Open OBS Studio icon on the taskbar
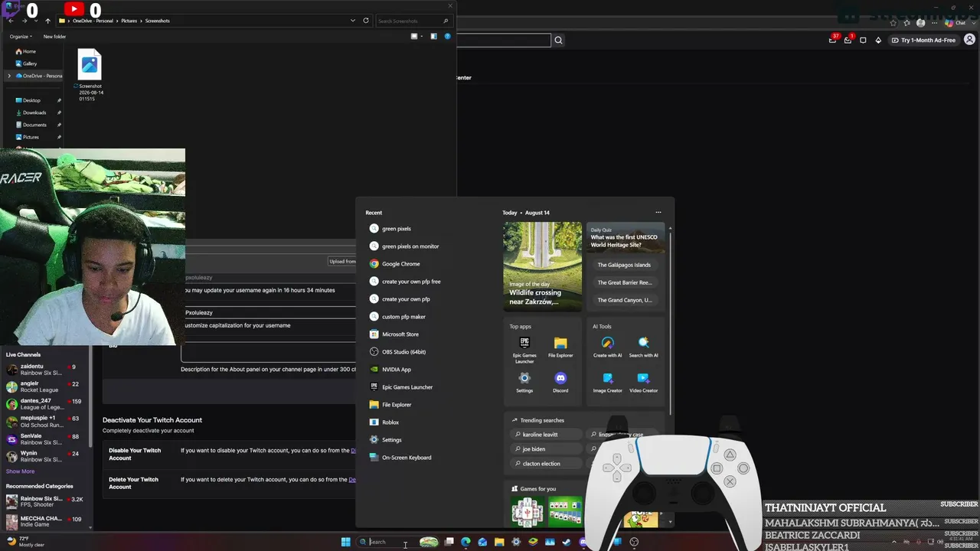 634,542
